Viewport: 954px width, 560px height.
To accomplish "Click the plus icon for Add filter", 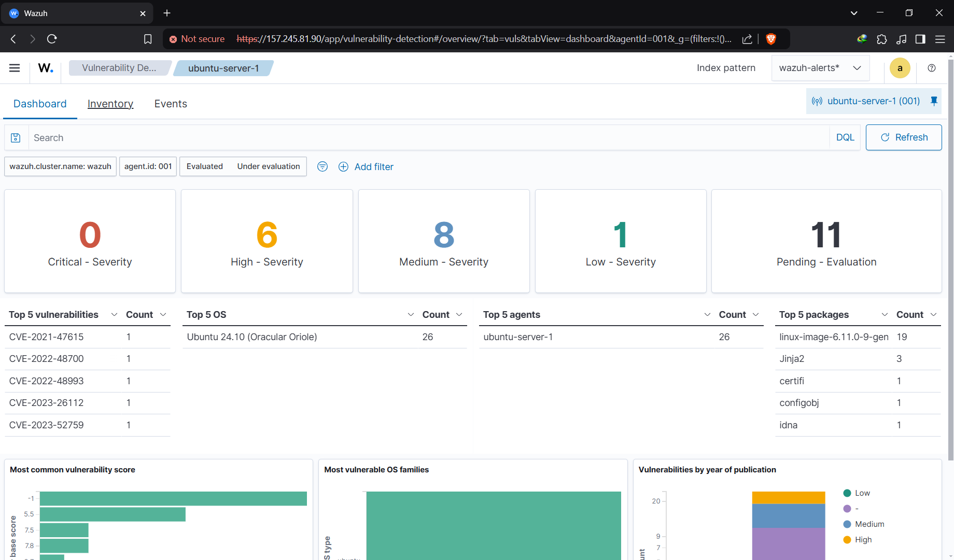I will coord(343,166).
